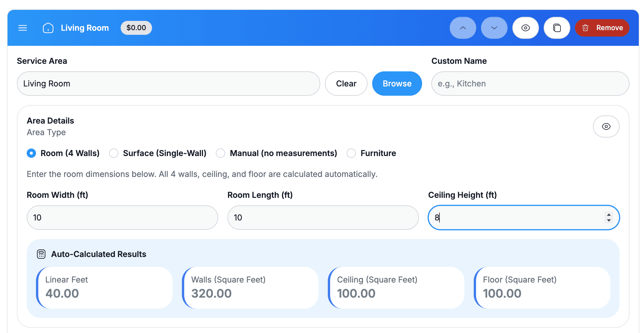Click the calculator icon in Auto-Calculated Results

41,254
